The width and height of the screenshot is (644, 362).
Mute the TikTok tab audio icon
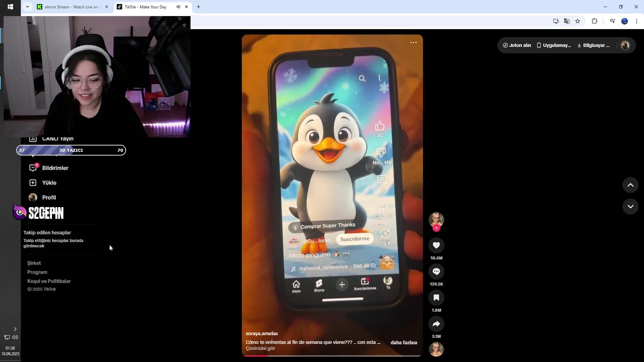click(178, 7)
